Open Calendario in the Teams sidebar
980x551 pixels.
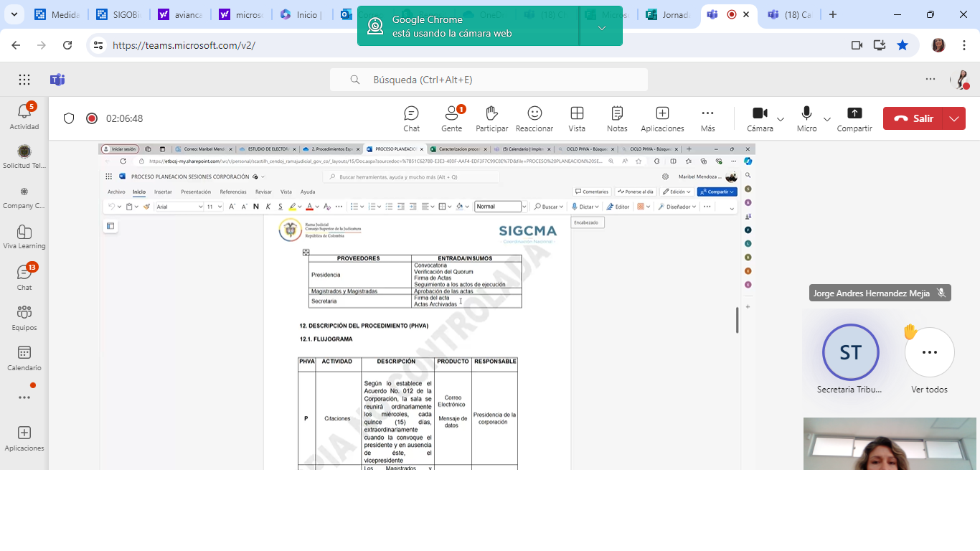coord(24,357)
